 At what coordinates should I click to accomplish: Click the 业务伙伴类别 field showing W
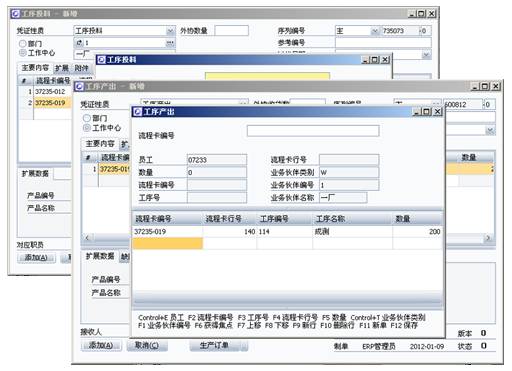(x=349, y=172)
